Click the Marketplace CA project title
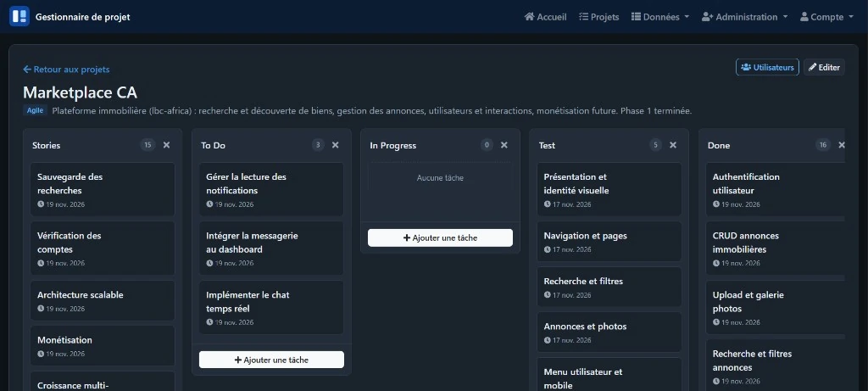 81,92
